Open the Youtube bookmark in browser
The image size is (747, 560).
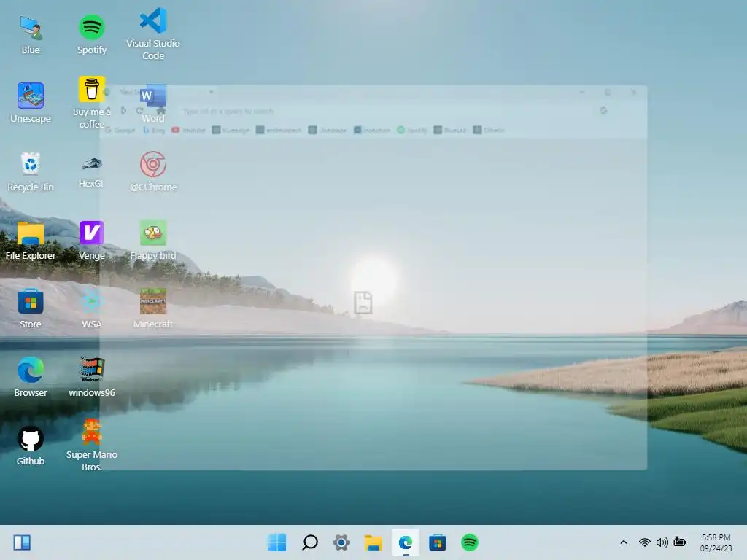pos(189,130)
